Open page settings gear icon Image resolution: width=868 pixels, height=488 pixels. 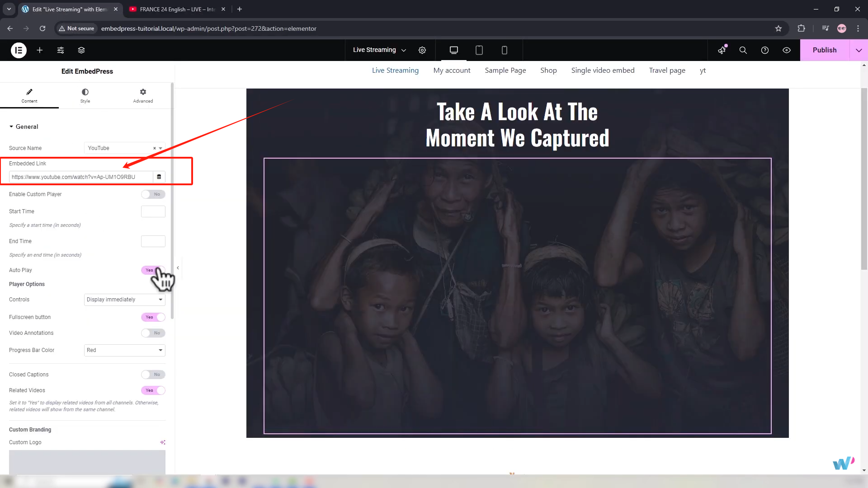pos(422,50)
